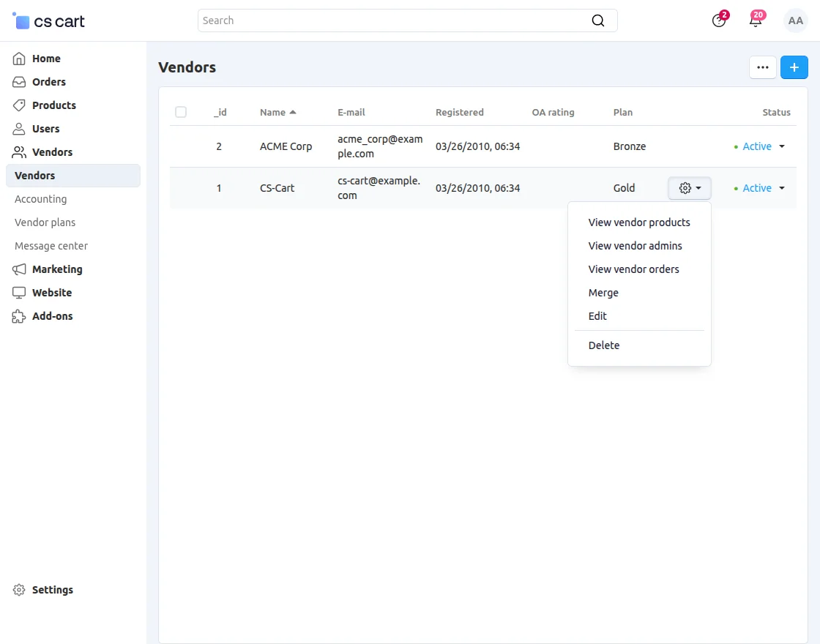Go to Vendor plans in sidebar
The image size is (820, 644).
45,222
